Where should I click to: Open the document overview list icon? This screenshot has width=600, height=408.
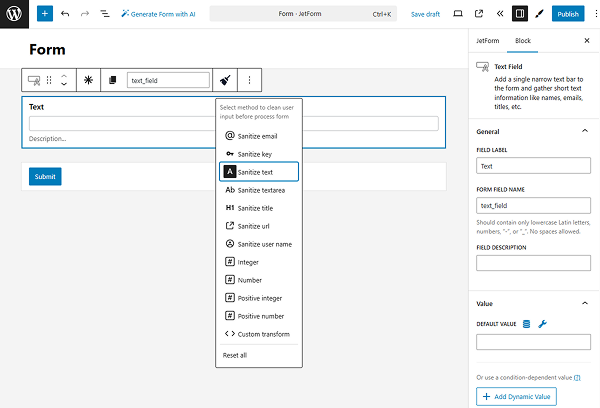tap(105, 14)
